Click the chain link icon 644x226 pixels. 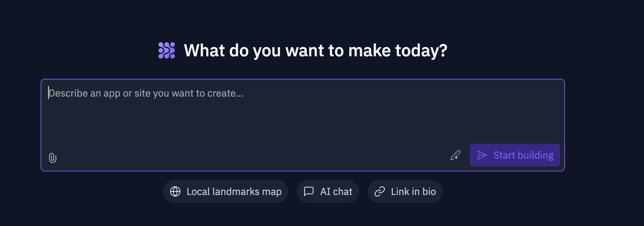click(x=380, y=191)
